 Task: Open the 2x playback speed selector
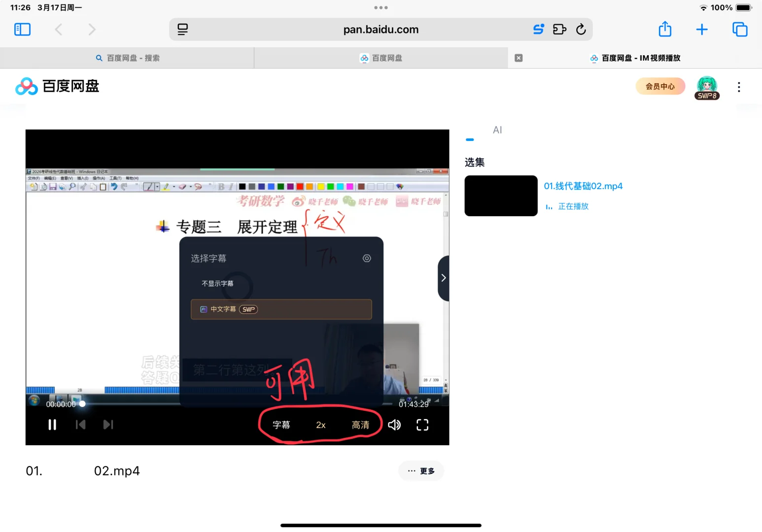[x=321, y=425]
